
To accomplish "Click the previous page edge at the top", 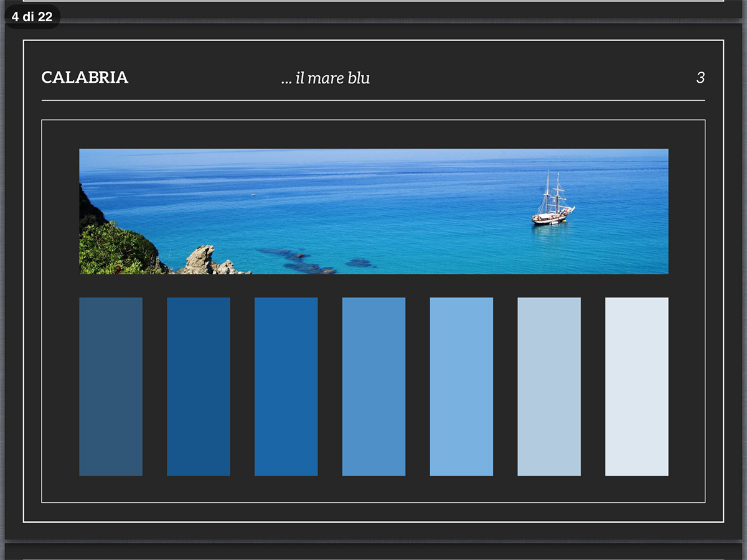I will pos(374,7).
